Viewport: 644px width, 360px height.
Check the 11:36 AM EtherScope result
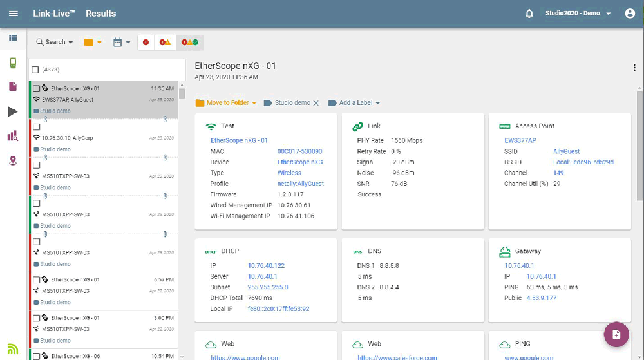(37, 89)
